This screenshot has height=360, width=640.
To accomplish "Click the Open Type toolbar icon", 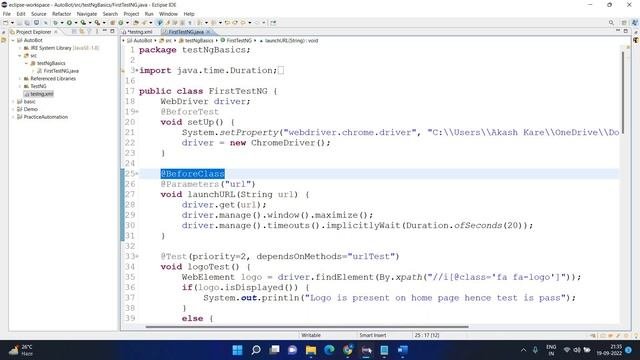I will (x=136, y=22).
